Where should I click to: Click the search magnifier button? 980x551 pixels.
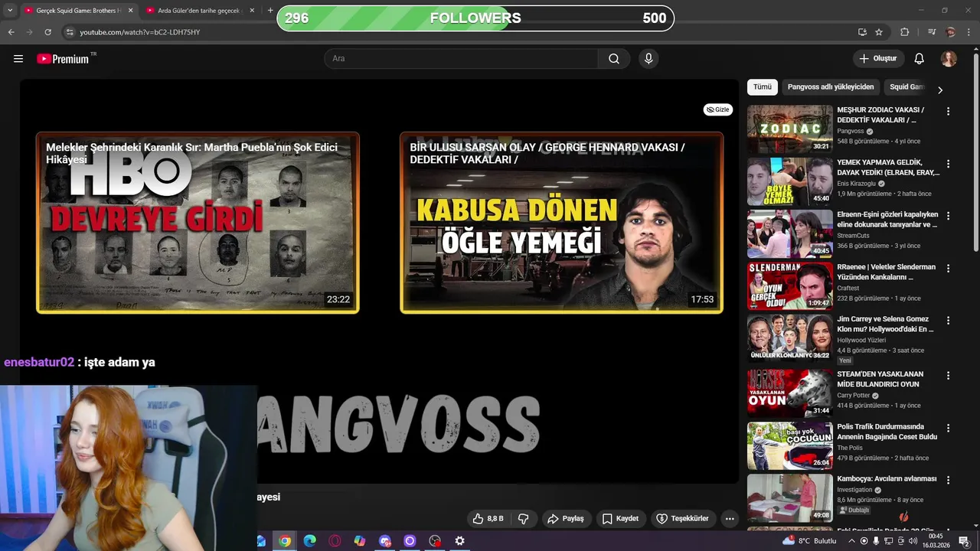(614, 59)
